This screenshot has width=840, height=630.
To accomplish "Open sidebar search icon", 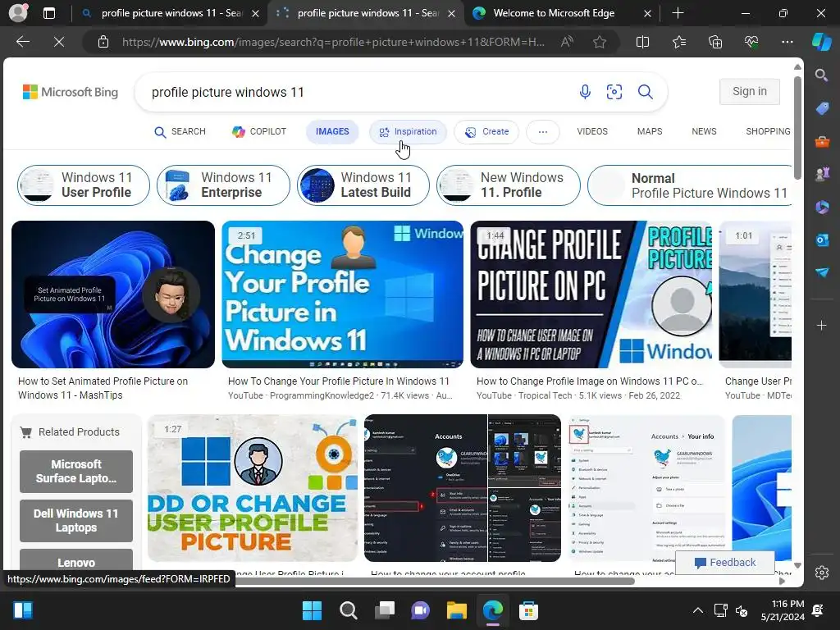I will tap(821, 75).
